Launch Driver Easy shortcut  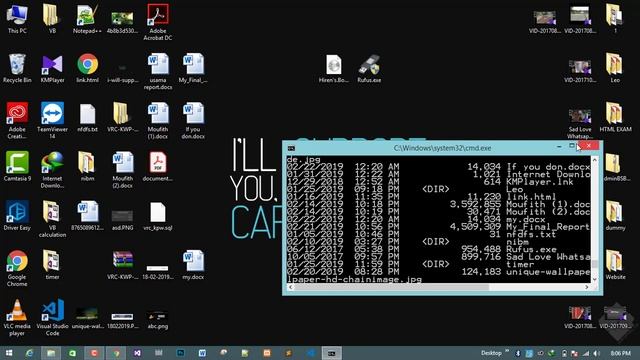[x=17, y=216]
